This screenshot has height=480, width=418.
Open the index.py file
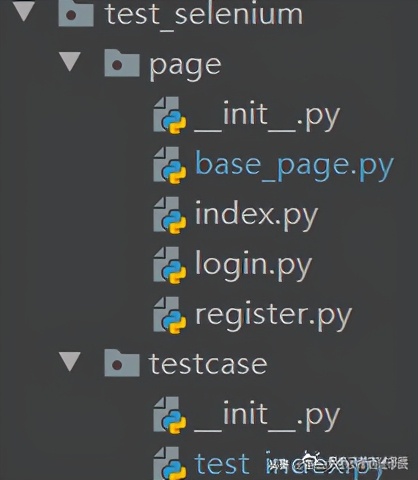[256, 216]
